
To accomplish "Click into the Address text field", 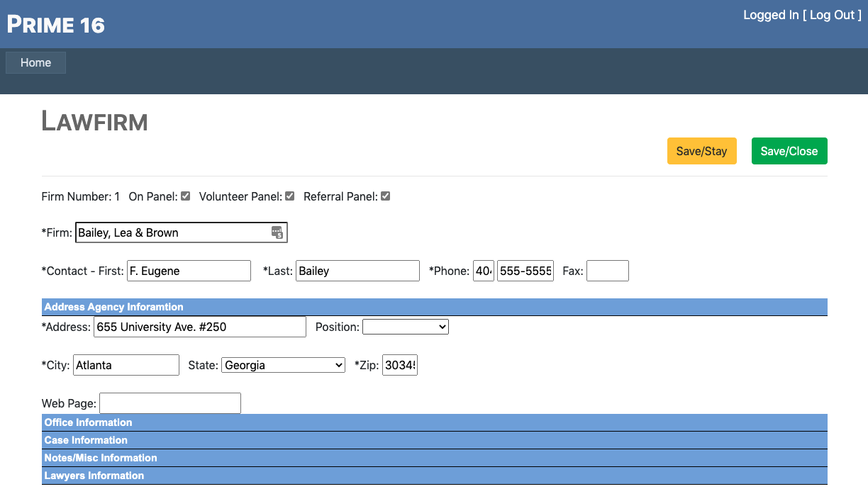I will coord(199,327).
